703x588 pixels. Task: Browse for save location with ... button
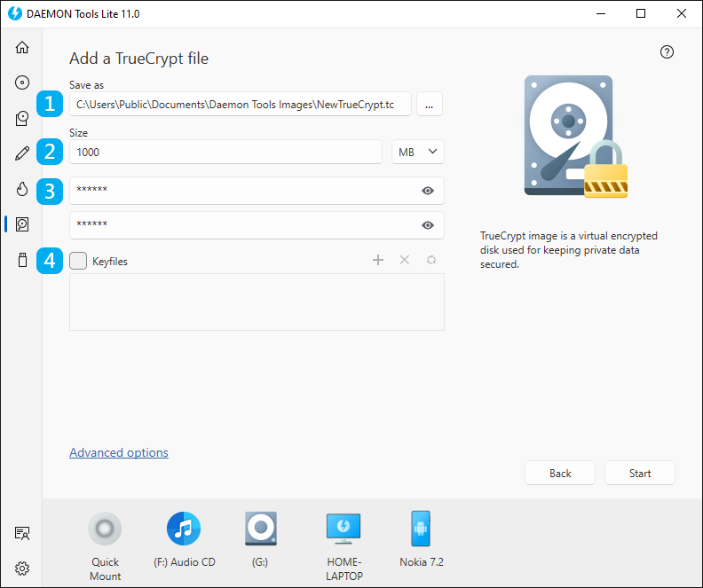pos(430,105)
